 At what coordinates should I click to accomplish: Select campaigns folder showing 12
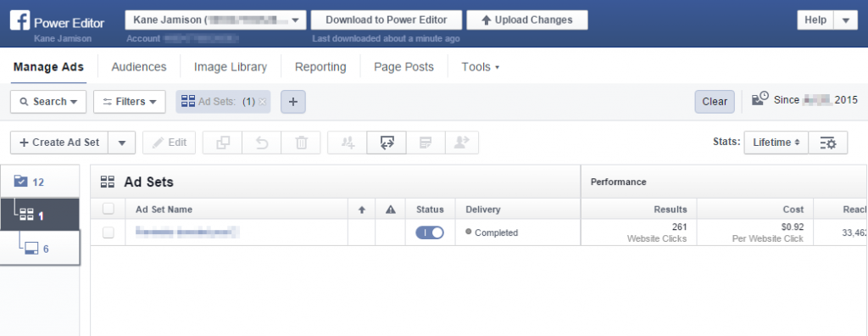click(40, 182)
